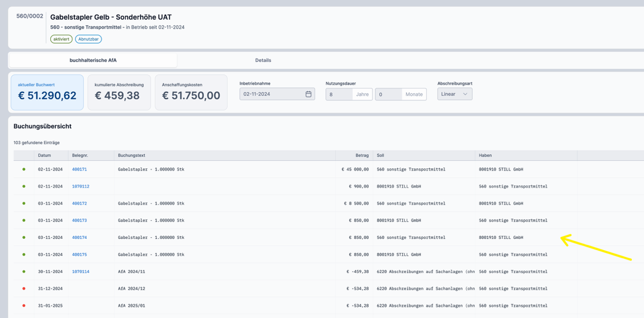Image resolution: width=644 pixels, height=318 pixels.
Task: Click red status dot for AfA 2025/01
Action: tap(24, 306)
